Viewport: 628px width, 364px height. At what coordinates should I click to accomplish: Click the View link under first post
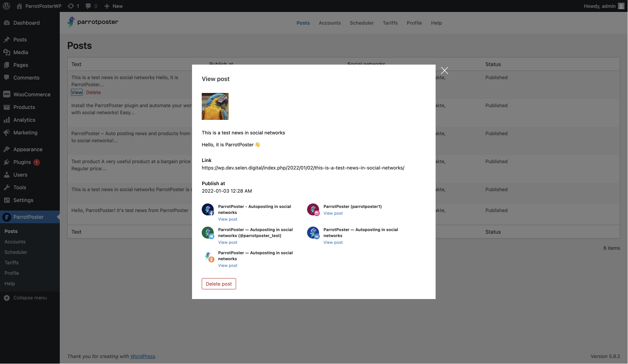coord(77,92)
